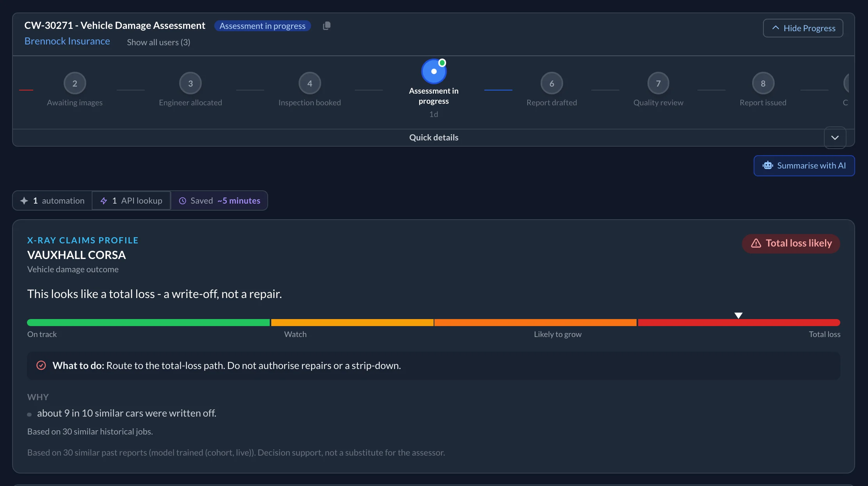Click the clock icon beside Saved
The width and height of the screenshot is (868, 486).
[182, 200]
